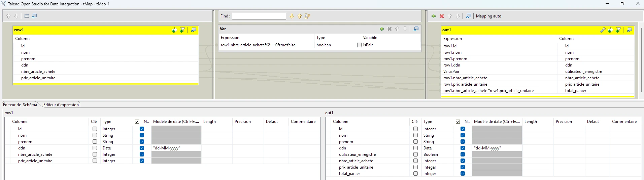Enable the expression filter on out1 table
Viewport: 644px width, 180px height.
point(618,30)
